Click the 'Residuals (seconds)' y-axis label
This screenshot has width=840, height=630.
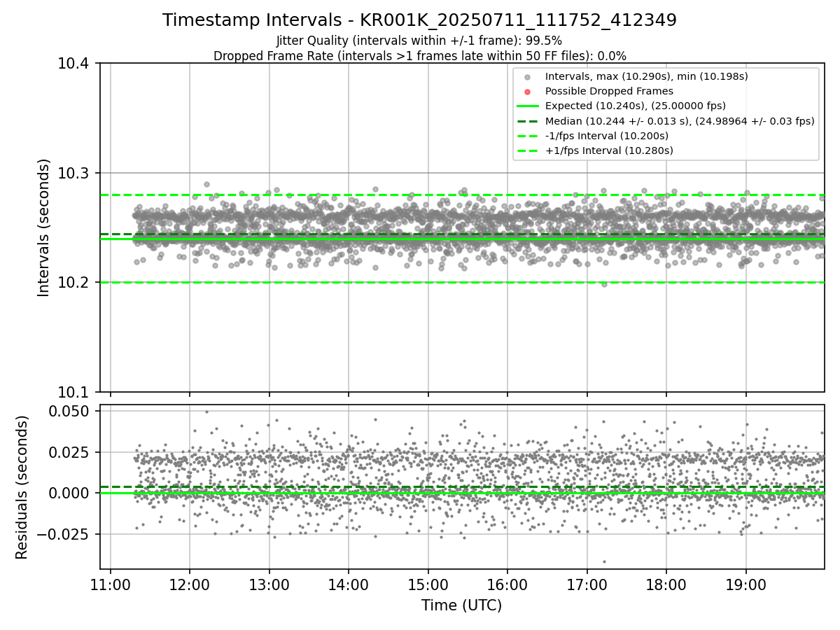pos(22,487)
